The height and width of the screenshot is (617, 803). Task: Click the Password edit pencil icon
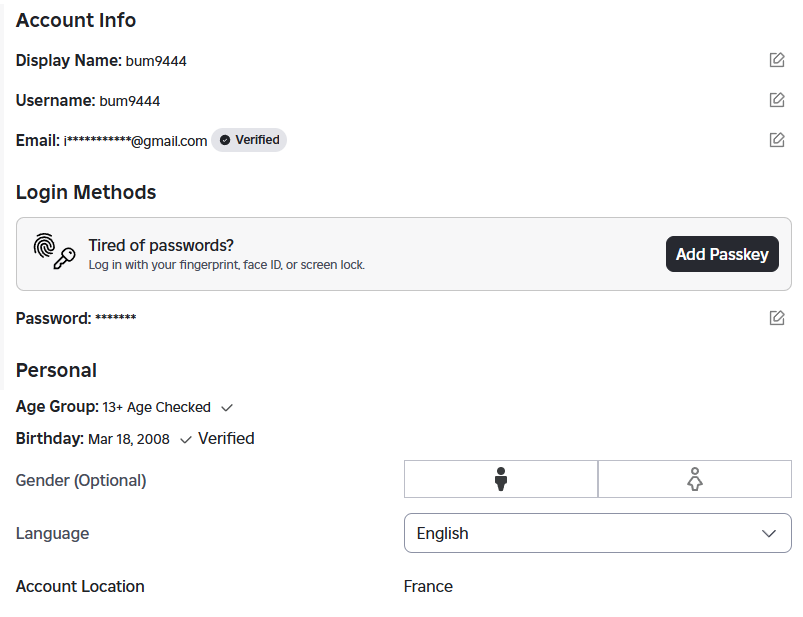(x=777, y=318)
